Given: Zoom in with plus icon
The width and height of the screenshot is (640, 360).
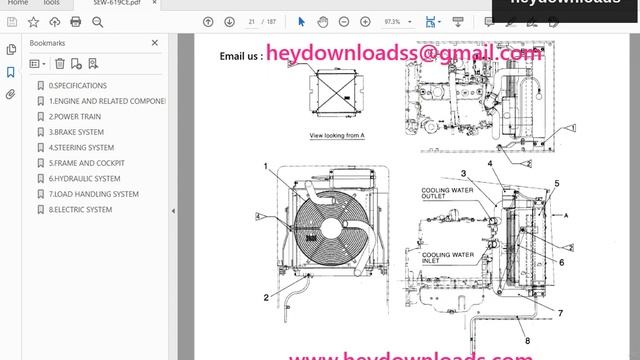Looking at the screenshot, I should pos(365,22).
